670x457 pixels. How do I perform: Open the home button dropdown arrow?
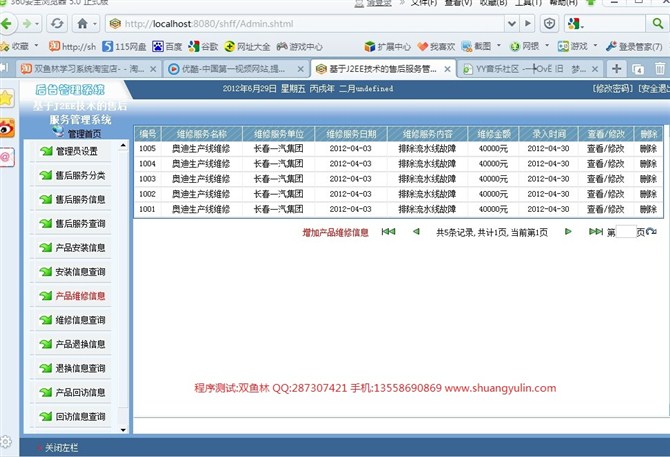coord(95,24)
